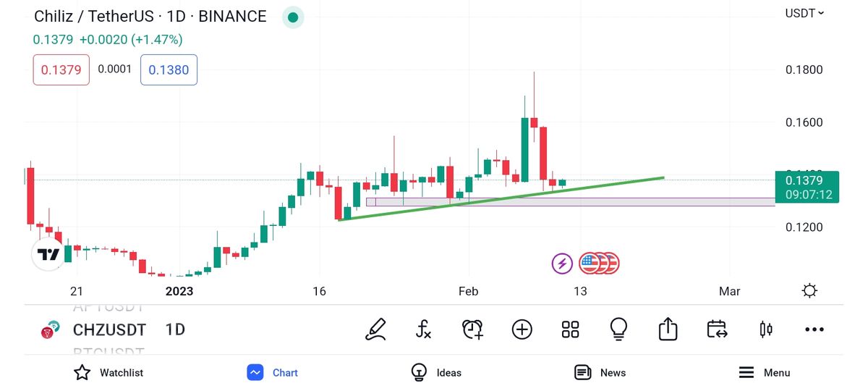The height and width of the screenshot is (391, 868).
Task: Open the layout grid icon
Action: click(570, 329)
